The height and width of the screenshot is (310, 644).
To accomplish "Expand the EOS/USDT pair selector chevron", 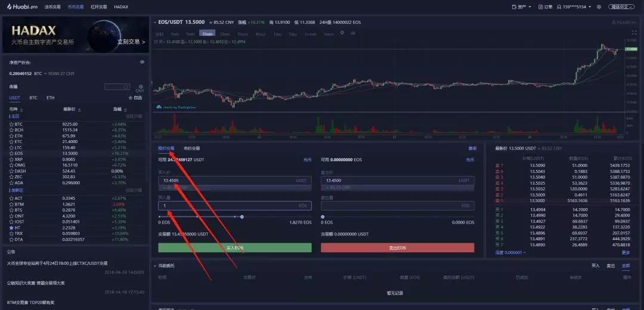I will pyautogui.click(x=154, y=22).
